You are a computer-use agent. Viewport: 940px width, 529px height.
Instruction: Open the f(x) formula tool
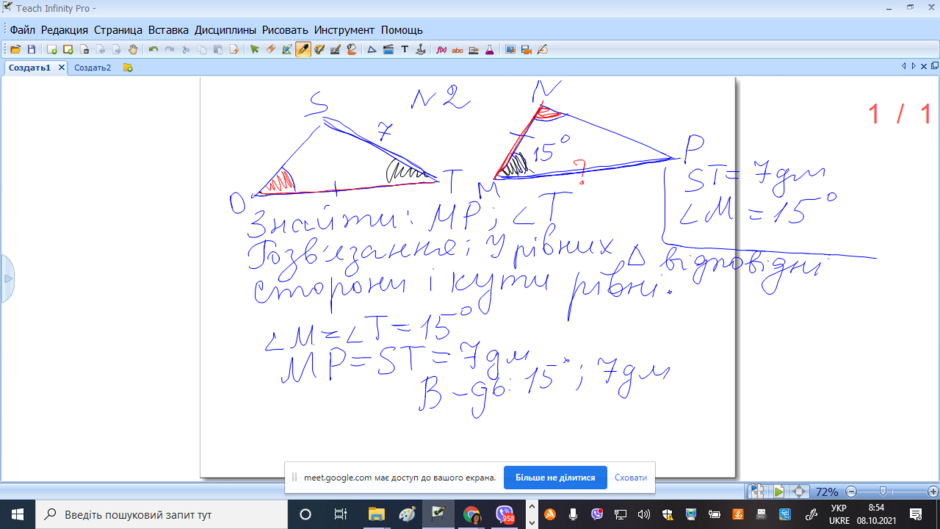[441, 50]
